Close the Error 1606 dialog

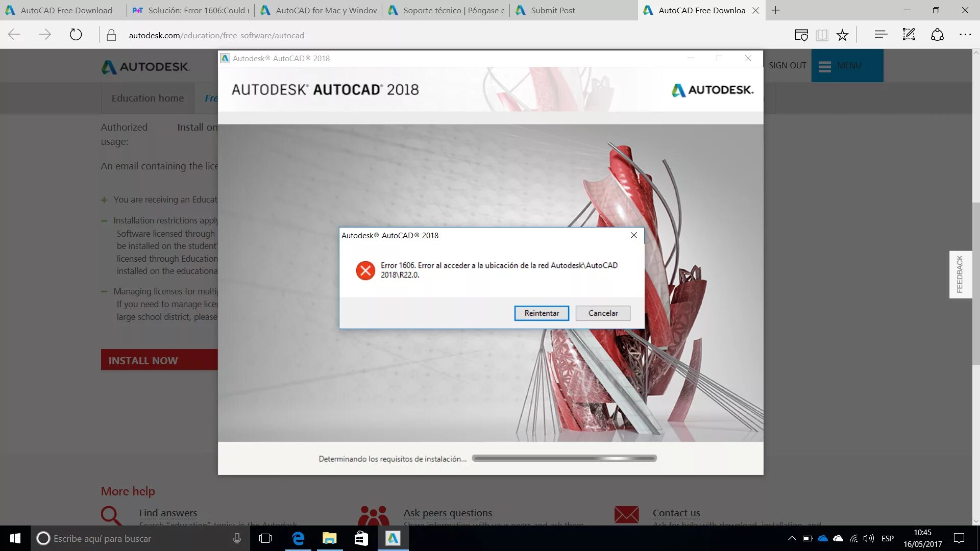633,235
